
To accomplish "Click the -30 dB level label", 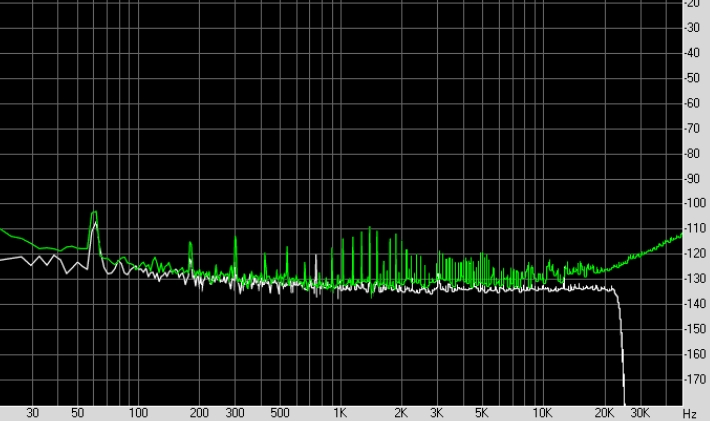I will click(691, 28).
